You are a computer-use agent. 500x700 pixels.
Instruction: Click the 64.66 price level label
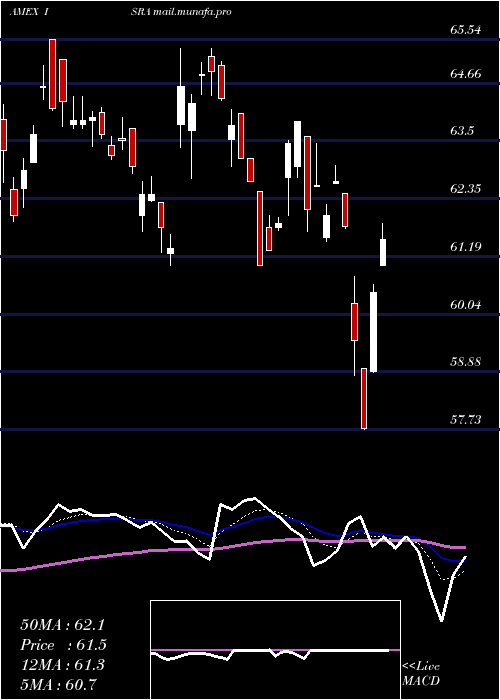(x=466, y=74)
